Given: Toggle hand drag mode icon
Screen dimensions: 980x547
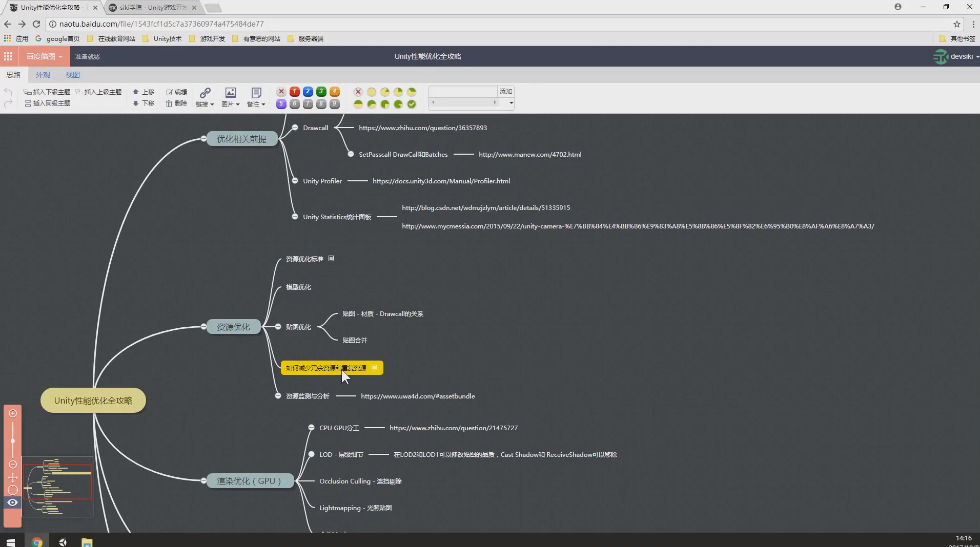Looking at the screenshot, I should (13, 477).
